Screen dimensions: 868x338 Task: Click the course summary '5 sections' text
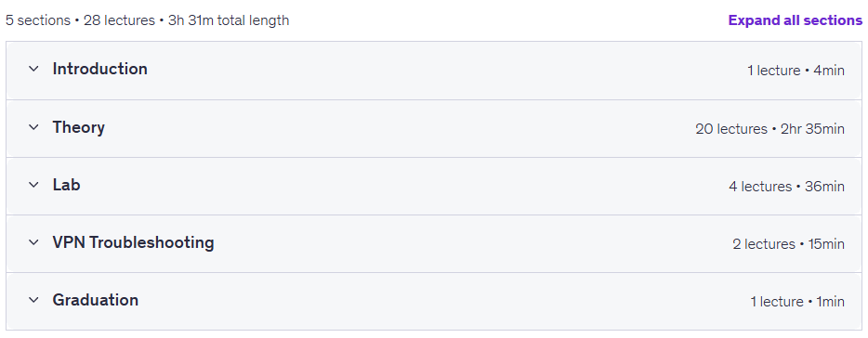[38, 21]
